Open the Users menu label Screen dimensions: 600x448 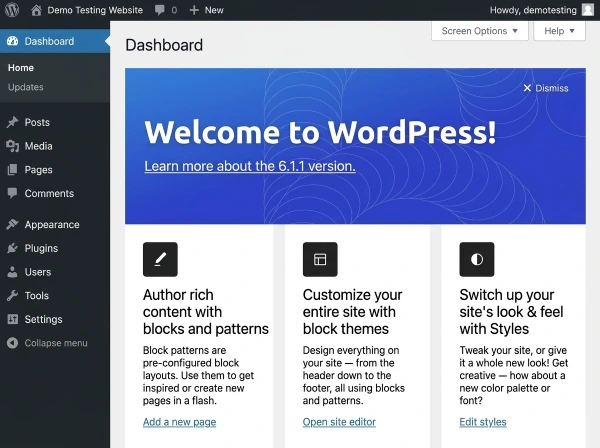click(38, 272)
